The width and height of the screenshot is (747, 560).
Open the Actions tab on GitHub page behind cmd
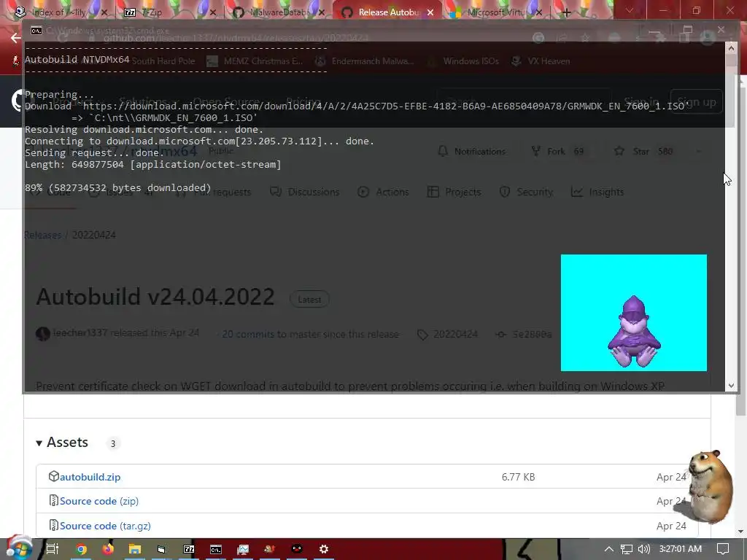[x=384, y=192]
